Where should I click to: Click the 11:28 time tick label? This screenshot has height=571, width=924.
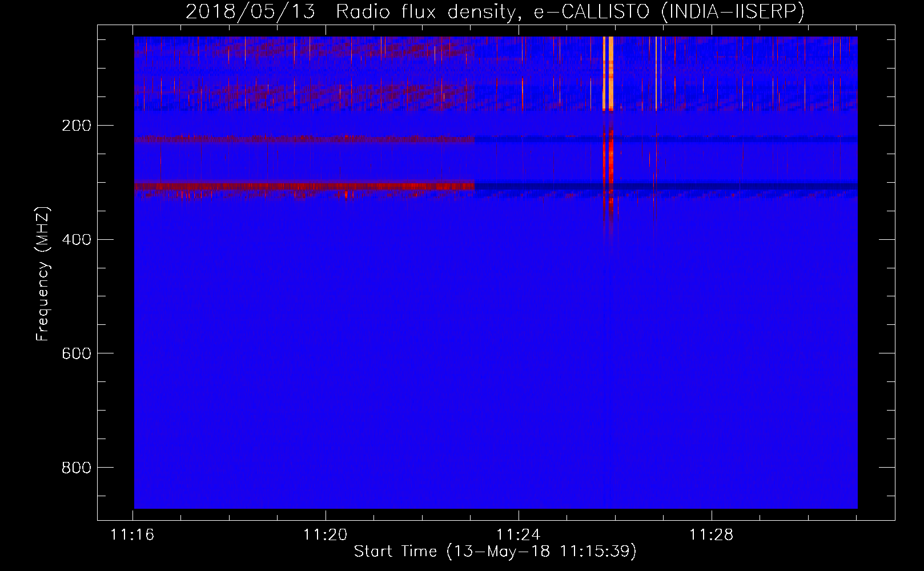(x=712, y=535)
